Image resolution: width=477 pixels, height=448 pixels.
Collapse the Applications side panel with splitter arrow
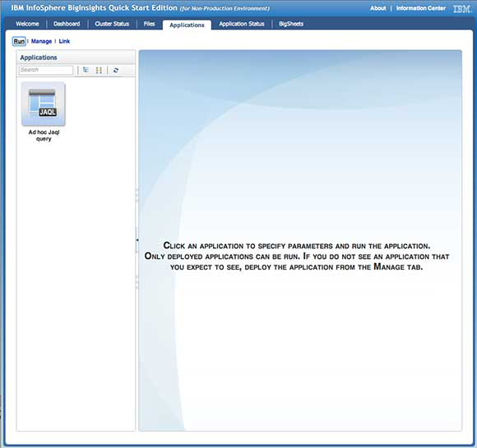pyautogui.click(x=137, y=240)
